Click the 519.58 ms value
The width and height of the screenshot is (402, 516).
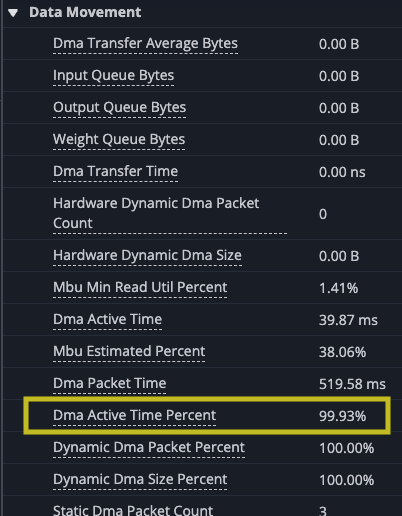tap(352, 384)
